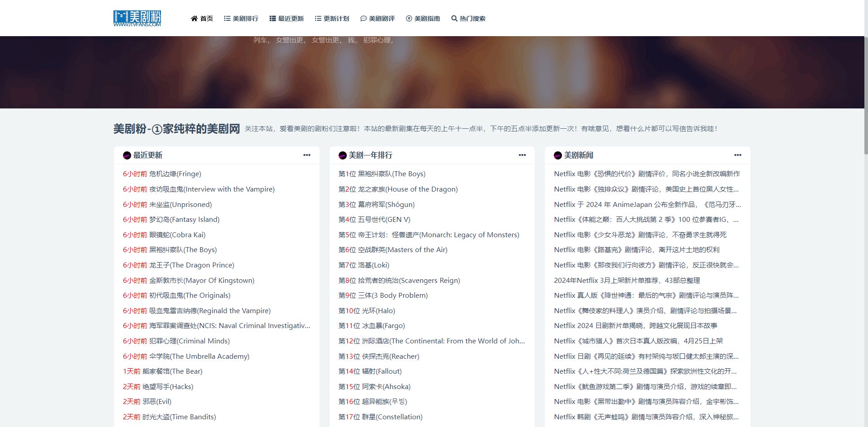Viewport: 868px width, 427px height.
Task: Open 吸血鬼雷吉纳德(Reginald the Vampire)
Action: [210, 311]
